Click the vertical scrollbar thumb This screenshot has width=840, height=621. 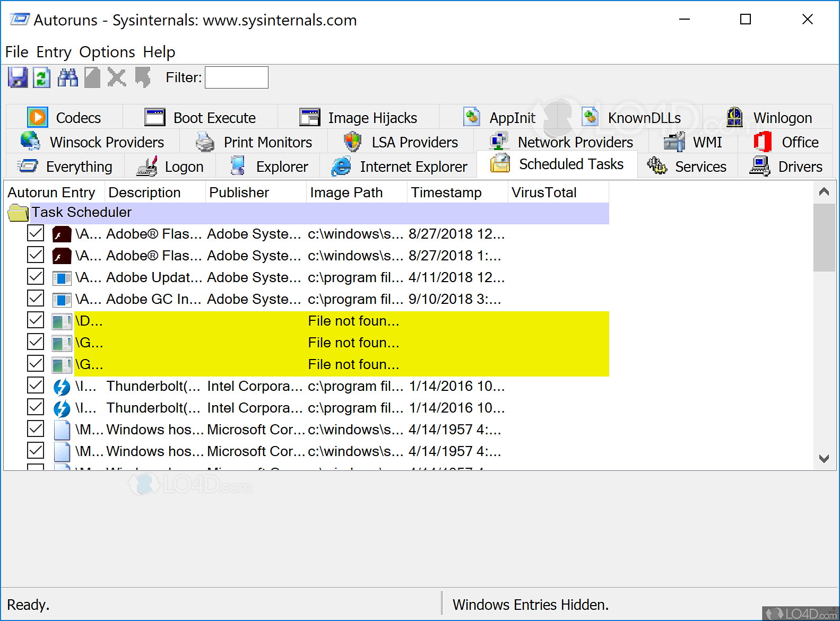824,237
